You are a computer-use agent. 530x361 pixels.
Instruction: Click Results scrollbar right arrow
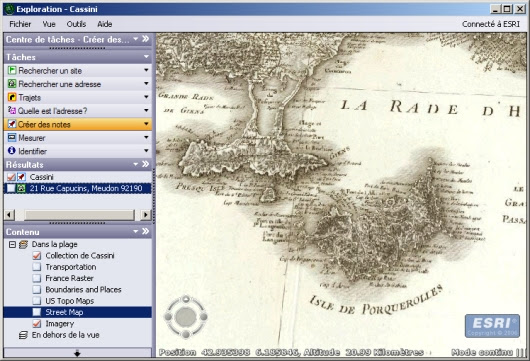[146, 215]
